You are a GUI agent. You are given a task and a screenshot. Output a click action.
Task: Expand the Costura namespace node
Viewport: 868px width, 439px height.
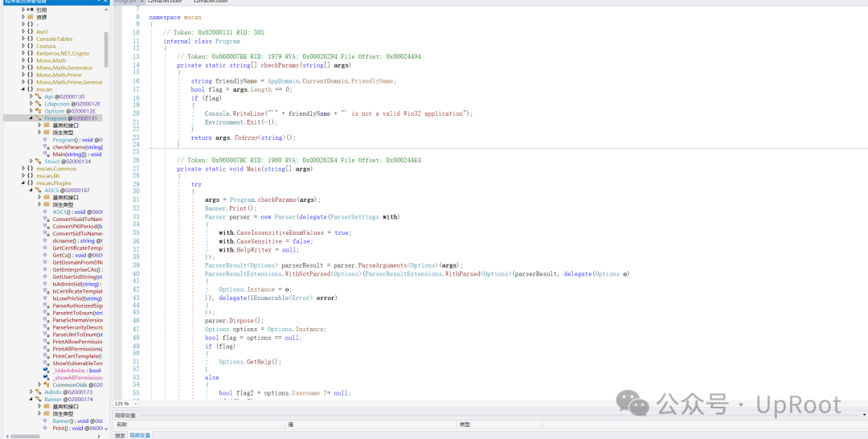[x=23, y=46]
